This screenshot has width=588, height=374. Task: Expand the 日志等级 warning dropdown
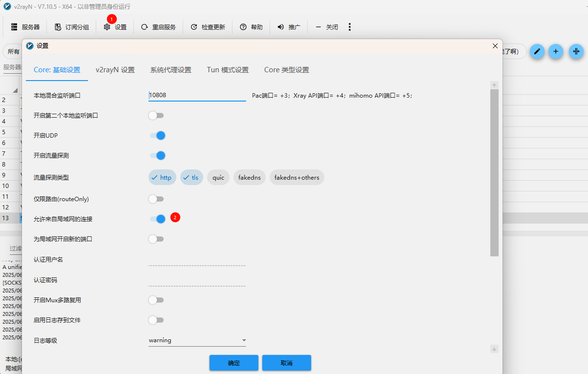coord(197,340)
